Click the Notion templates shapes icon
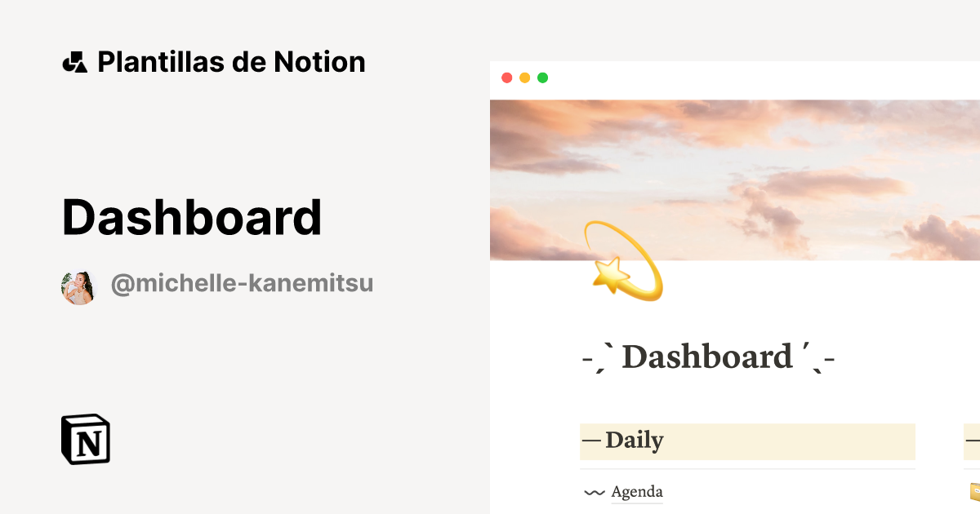This screenshot has width=980, height=514. pyautogui.click(x=74, y=62)
